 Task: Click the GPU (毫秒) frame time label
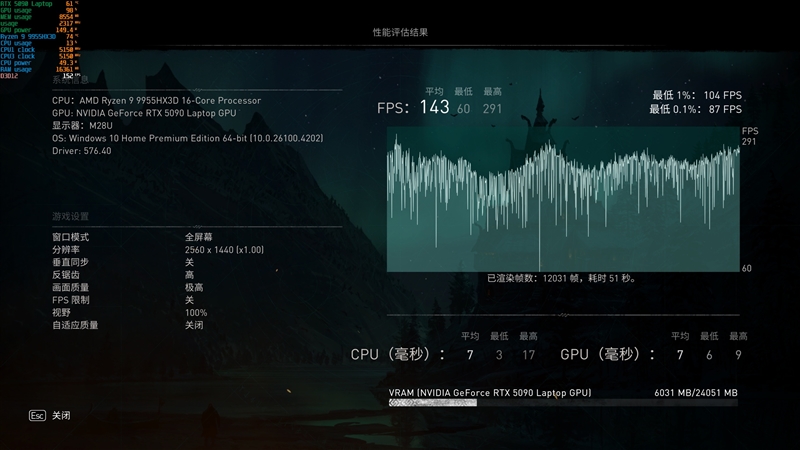coord(603,355)
